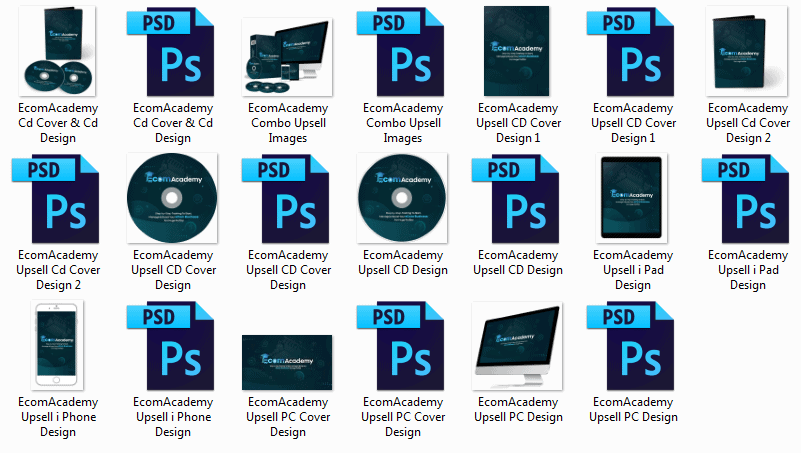Select Upsell CD Cover Design 1 image thumbnail

(518, 51)
